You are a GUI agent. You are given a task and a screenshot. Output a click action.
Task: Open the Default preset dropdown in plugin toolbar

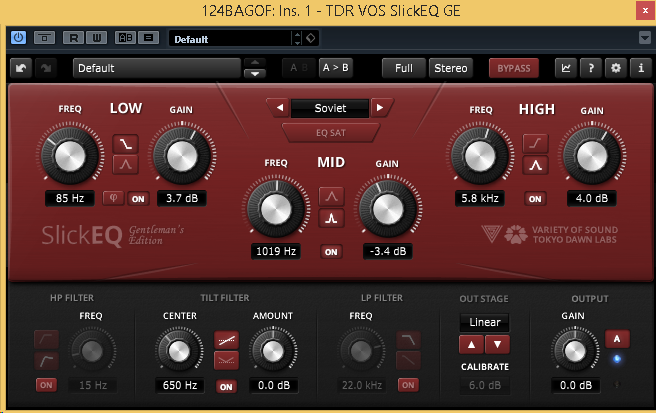click(157, 68)
